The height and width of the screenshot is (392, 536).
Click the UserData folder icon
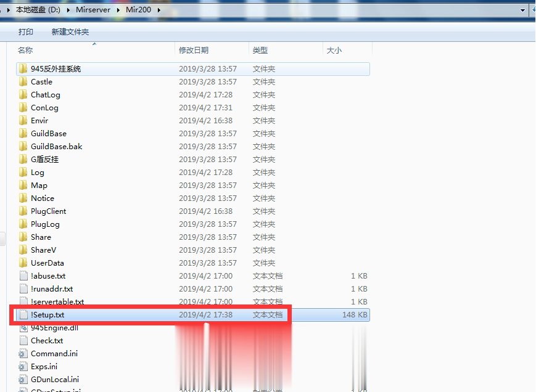click(23, 263)
